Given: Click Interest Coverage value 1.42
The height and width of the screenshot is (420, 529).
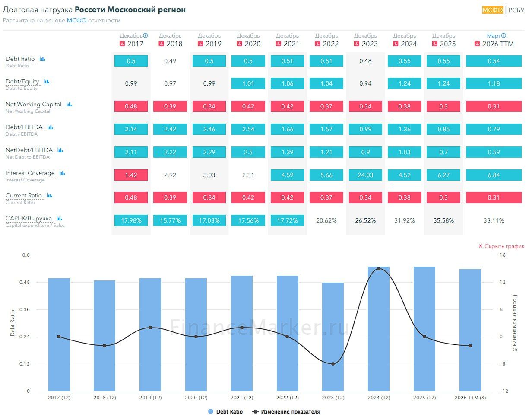Looking at the screenshot, I should pos(131,175).
